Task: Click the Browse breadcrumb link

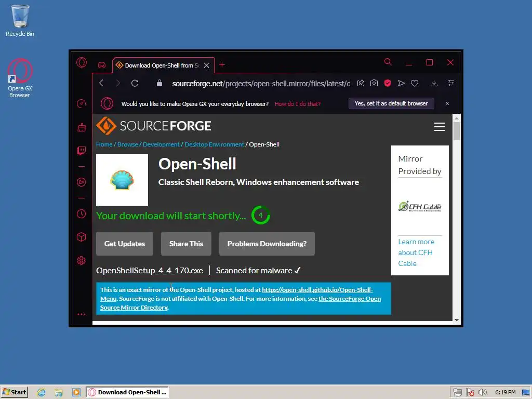Action: point(128,144)
